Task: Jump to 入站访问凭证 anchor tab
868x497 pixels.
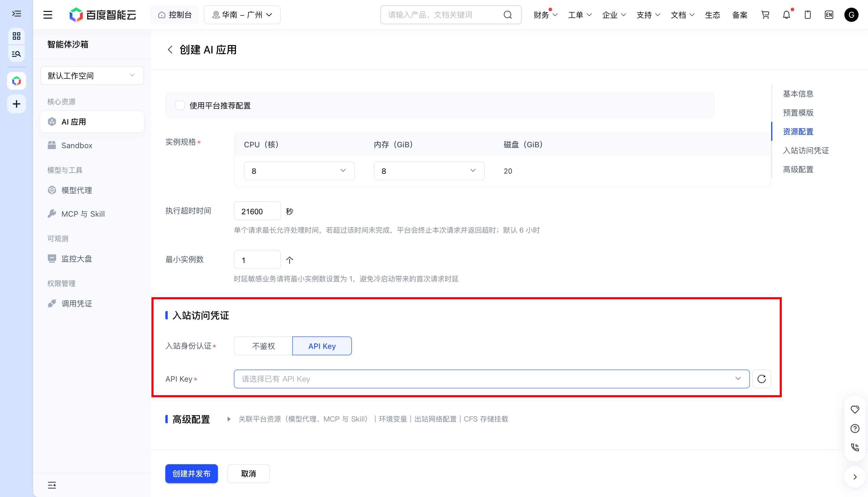Action: 805,151
